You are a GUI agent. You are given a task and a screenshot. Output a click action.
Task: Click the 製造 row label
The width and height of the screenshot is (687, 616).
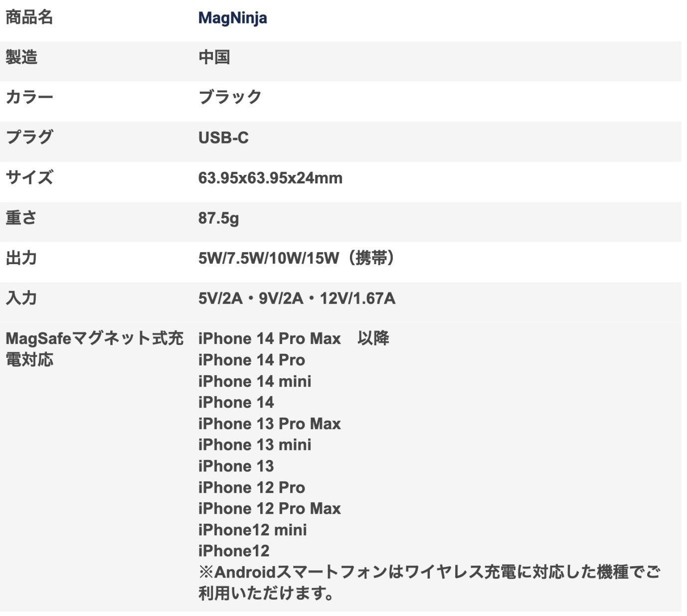[x=21, y=58]
